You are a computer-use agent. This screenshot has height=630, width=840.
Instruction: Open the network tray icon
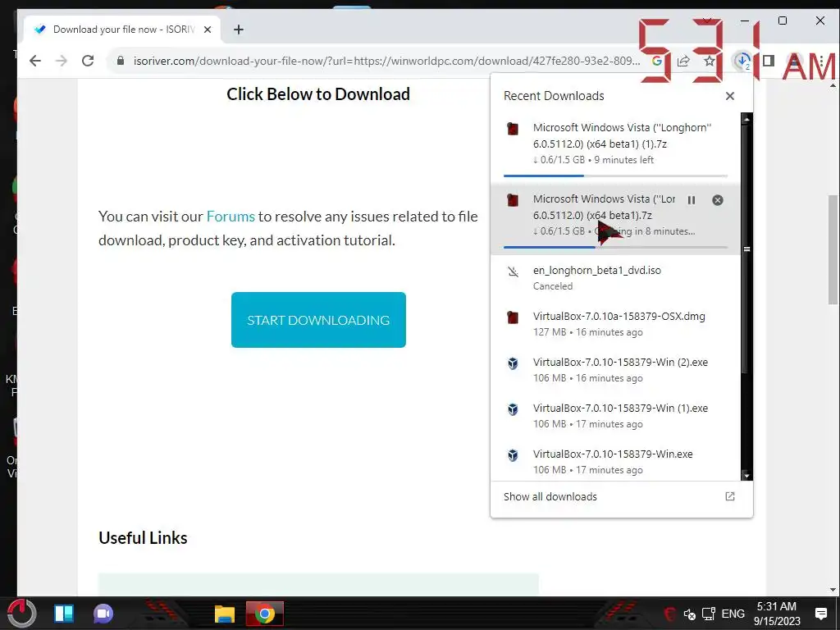click(x=709, y=614)
